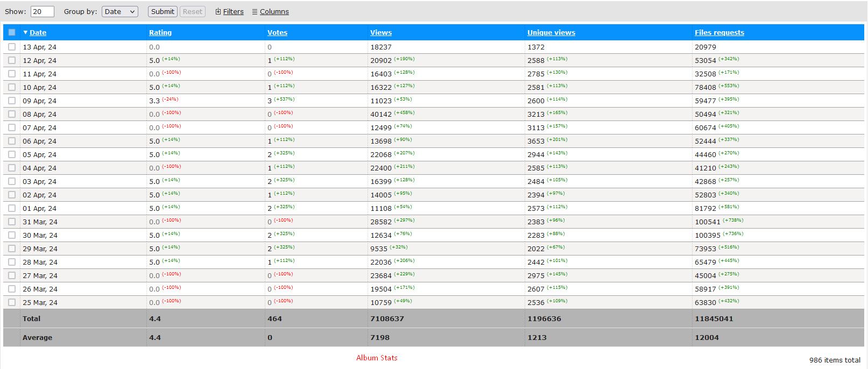
Task: Tick the checkbox for 10 Apr, 24
Action: (12, 87)
